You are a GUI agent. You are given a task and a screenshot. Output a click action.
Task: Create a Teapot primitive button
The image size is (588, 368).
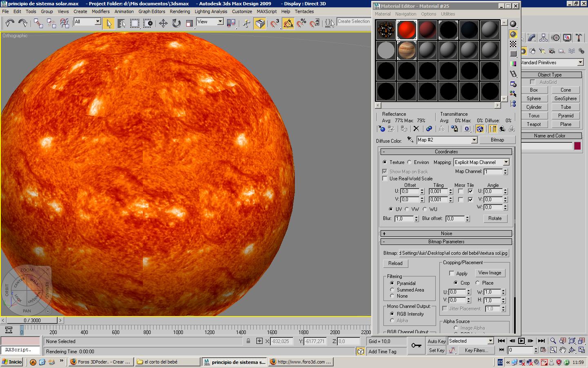[x=534, y=124]
